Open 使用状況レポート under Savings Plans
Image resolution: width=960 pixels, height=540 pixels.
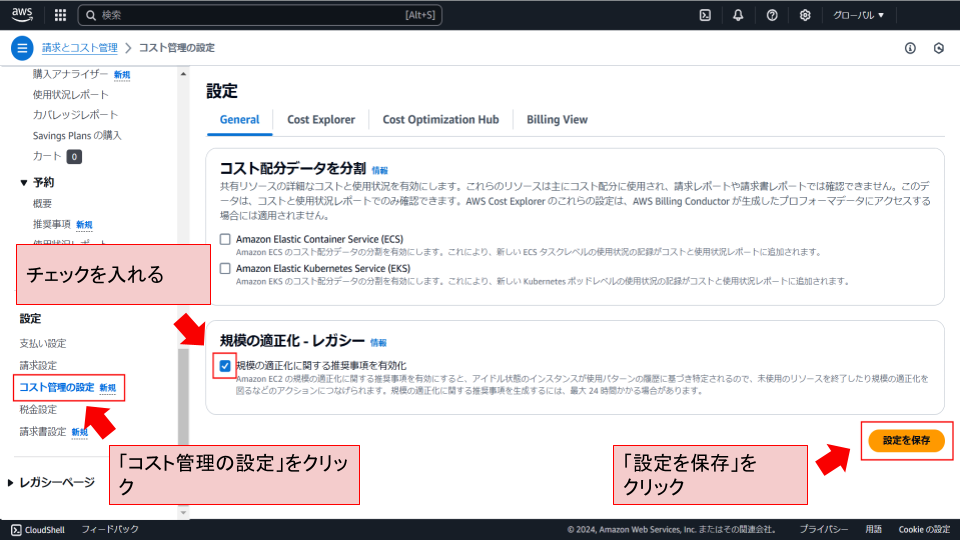click(70, 95)
